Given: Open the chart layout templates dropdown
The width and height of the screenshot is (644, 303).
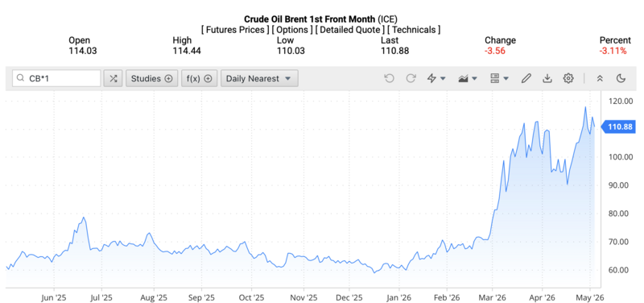Looking at the screenshot, I should (499, 78).
